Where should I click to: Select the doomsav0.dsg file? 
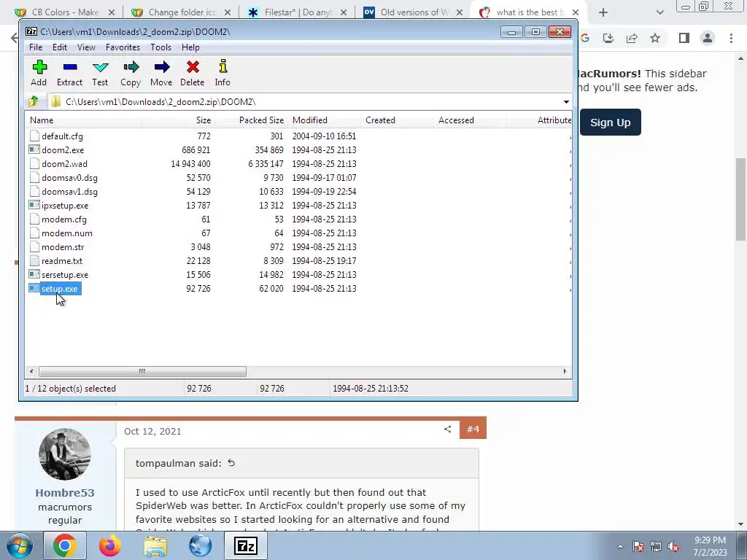69,178
